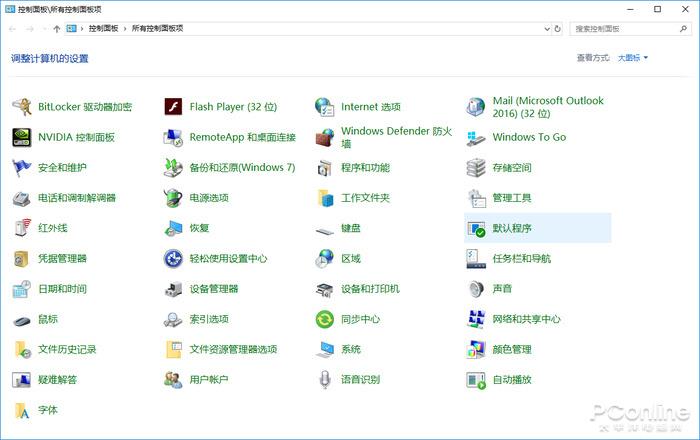Open the NVIDIA 控制面板 icon
700x440 pixels.
pos(21,137)
